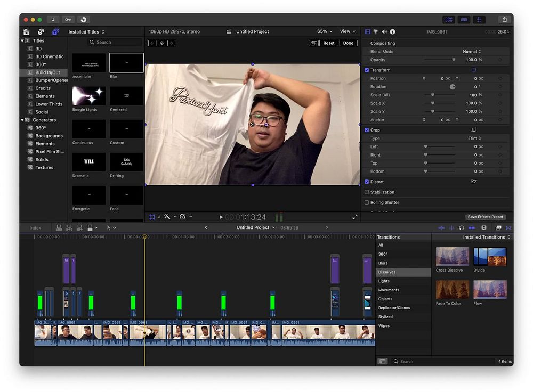This screenshot has height=392, width=533.
Task: Toggle viewer fullscreen with the expand arrows
Action: [355, 217]
